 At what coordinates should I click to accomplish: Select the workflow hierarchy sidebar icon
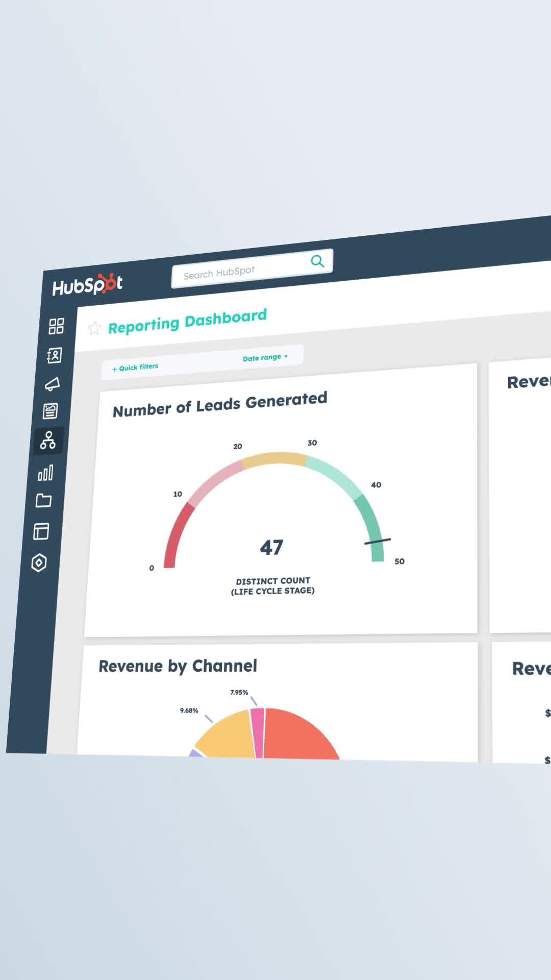[48, 440]
